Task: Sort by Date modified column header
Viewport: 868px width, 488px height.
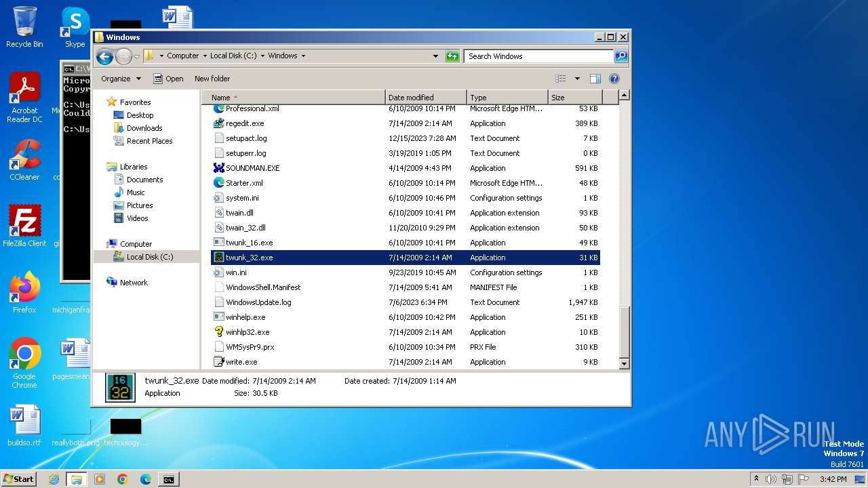Action: coord(426,98)
